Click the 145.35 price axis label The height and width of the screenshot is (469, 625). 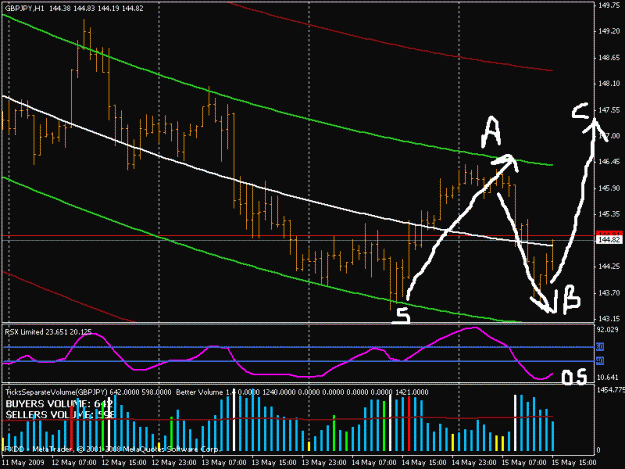point(609,214)
